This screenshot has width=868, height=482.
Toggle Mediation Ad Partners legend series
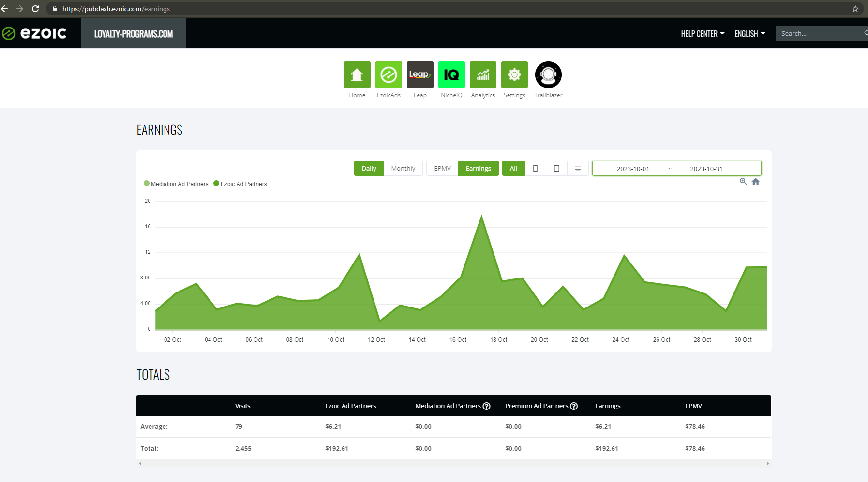tap(176, 184)
